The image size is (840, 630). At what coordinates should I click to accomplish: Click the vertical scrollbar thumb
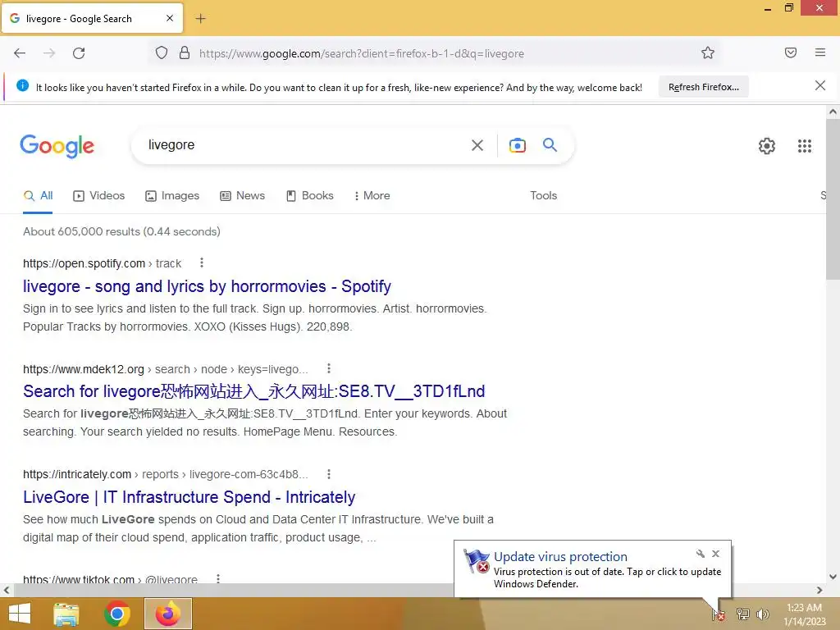[x=833, y=199]
